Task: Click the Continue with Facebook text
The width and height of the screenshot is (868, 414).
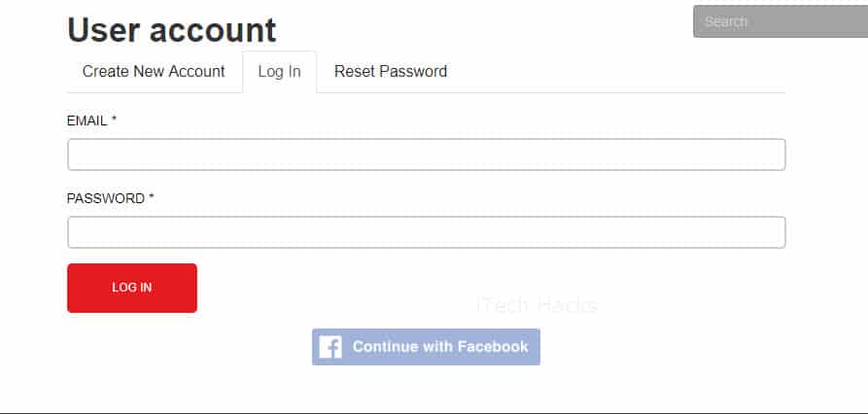Action: 440,347
